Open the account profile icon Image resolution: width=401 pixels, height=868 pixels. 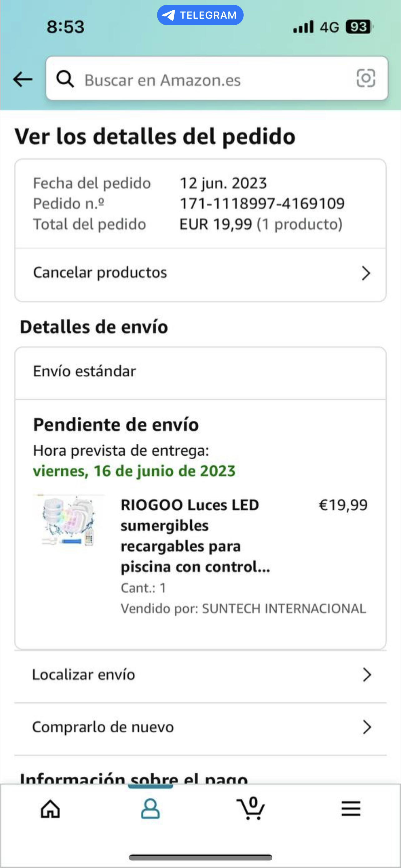(x=150, y=809)
